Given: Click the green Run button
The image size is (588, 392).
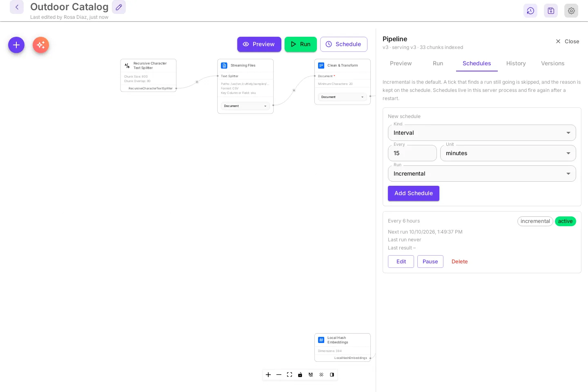Looking at the screenshot, I should click(x=301, y=44).
